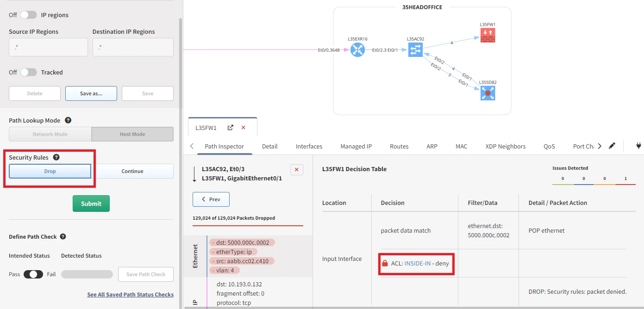Click Path Lookup Mode help icon
Image resolution: width=644 pixels, height=309 pixels.
68,120
